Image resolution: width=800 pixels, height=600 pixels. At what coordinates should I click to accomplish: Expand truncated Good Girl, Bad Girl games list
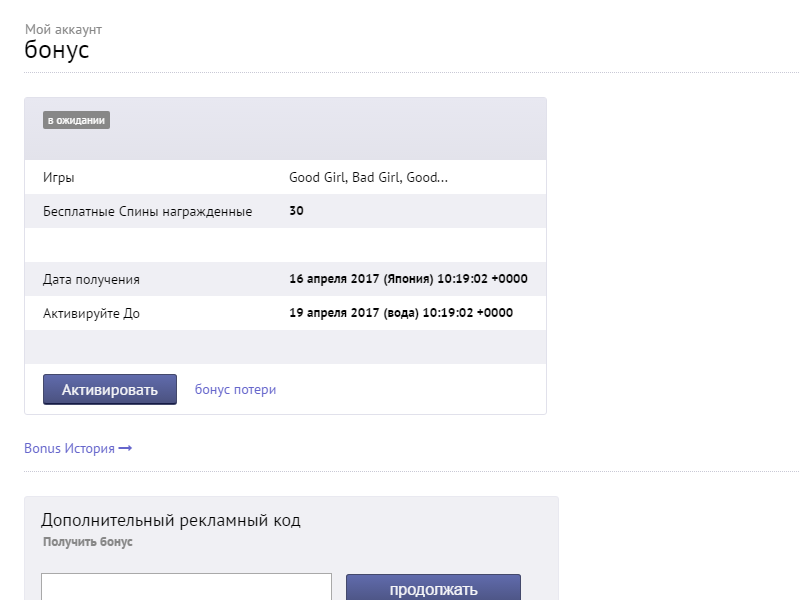tap(368, 178)
